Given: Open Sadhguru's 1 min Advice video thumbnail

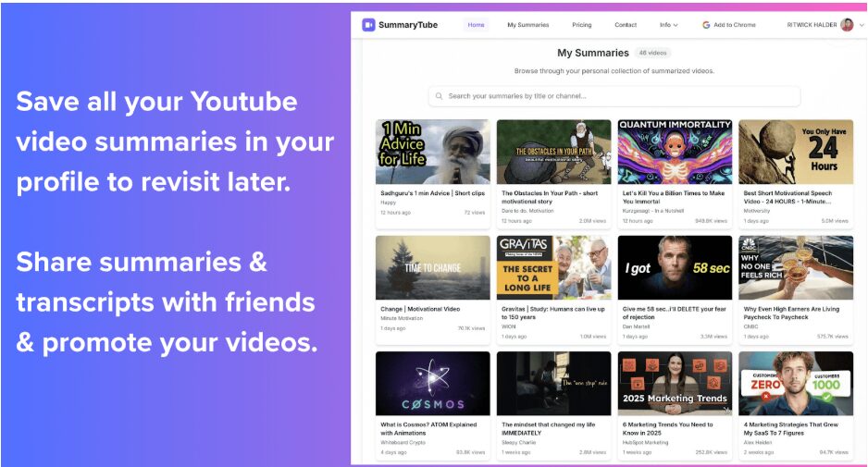Looking at the screenshot, I should (432, 152).
